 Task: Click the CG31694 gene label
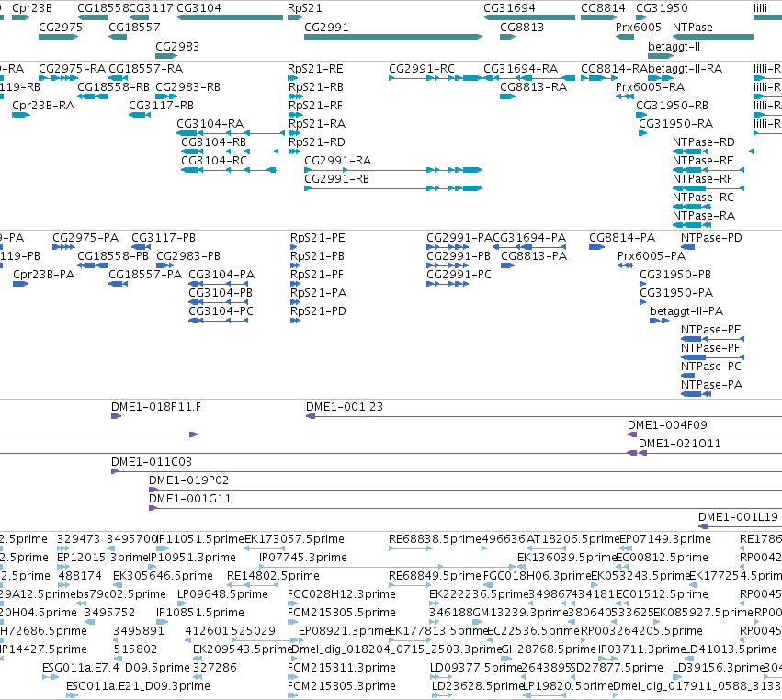(x=509, y=8)
